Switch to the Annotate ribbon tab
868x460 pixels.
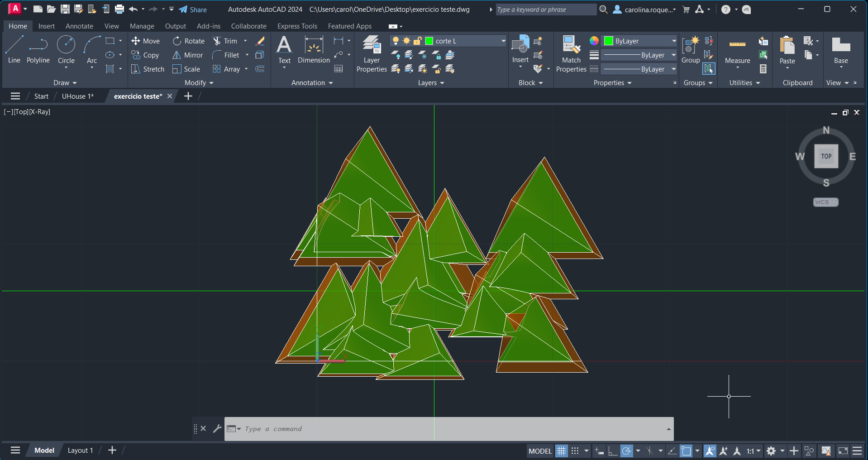pos(79,26)
